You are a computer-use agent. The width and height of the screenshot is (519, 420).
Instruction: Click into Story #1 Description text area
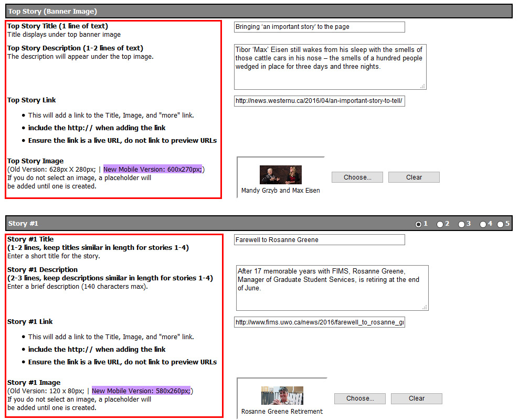tap(332, 288)
